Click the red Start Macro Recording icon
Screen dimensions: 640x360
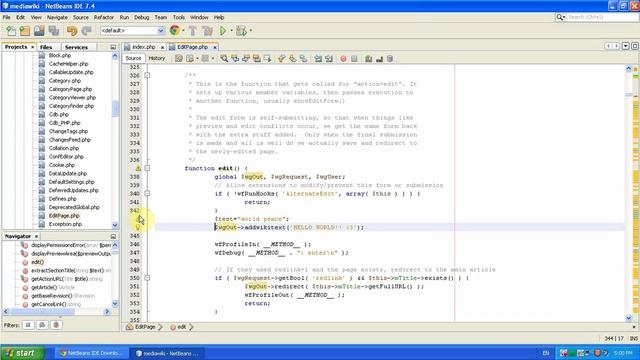tap(343, 59)
